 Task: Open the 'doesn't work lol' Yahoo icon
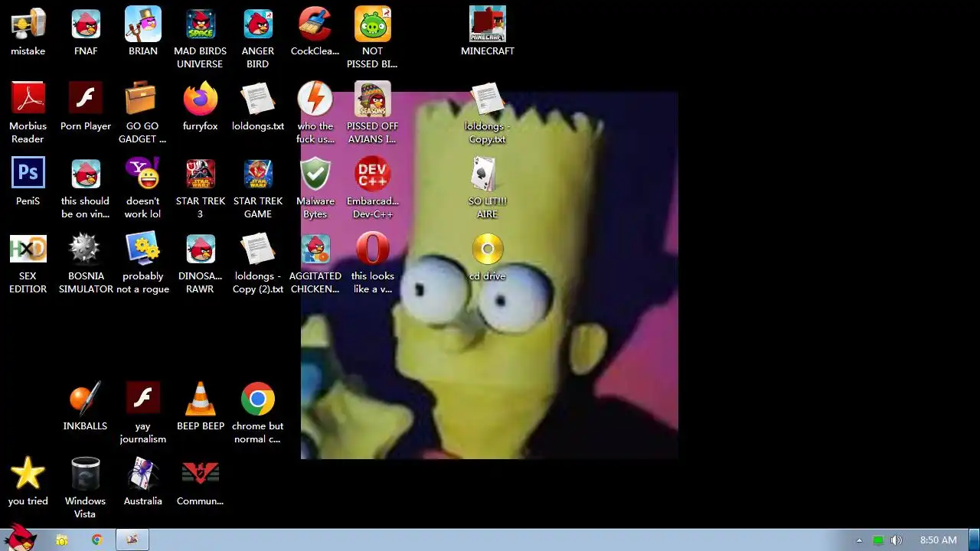pos(143,188)
